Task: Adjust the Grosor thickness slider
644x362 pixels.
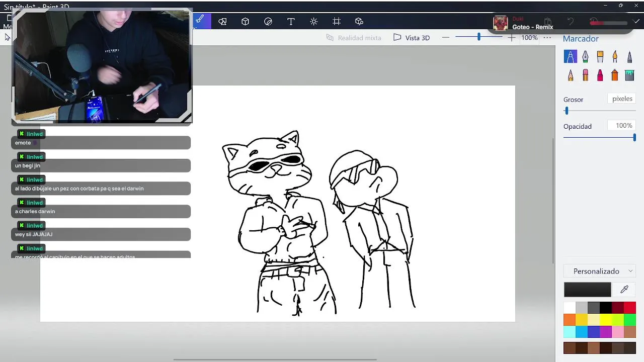Action: tap(600, 111)
